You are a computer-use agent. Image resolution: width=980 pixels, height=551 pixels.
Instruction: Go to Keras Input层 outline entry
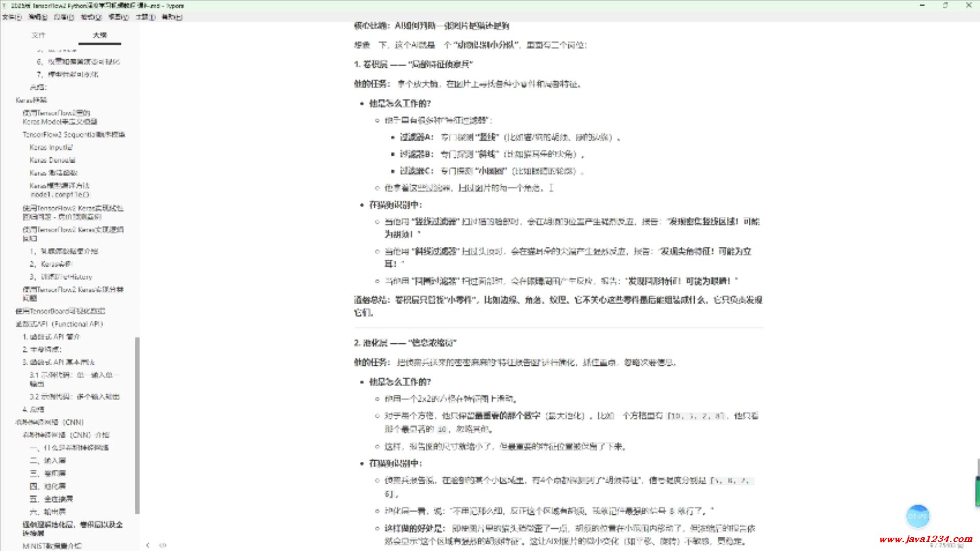point(51,147)
